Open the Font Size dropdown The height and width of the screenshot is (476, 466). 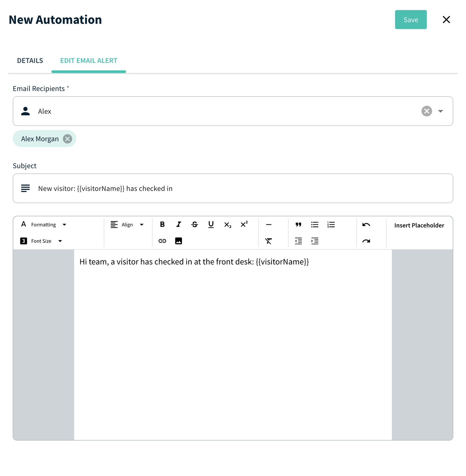41,241
